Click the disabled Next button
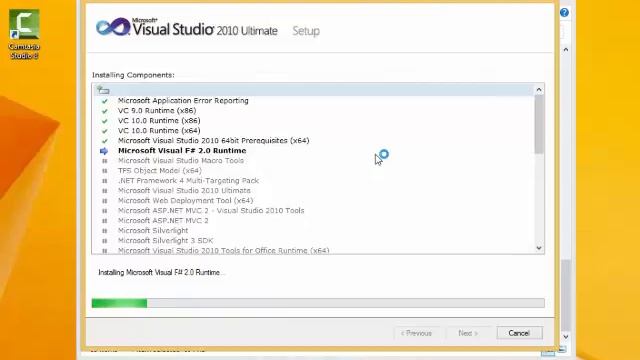Viewport: 640px width, 360px height. pyautogui.click(x=468, y=333)
